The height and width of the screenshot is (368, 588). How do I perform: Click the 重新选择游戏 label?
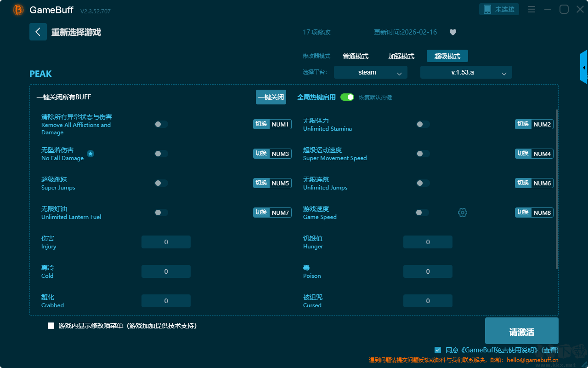(76, 32)
